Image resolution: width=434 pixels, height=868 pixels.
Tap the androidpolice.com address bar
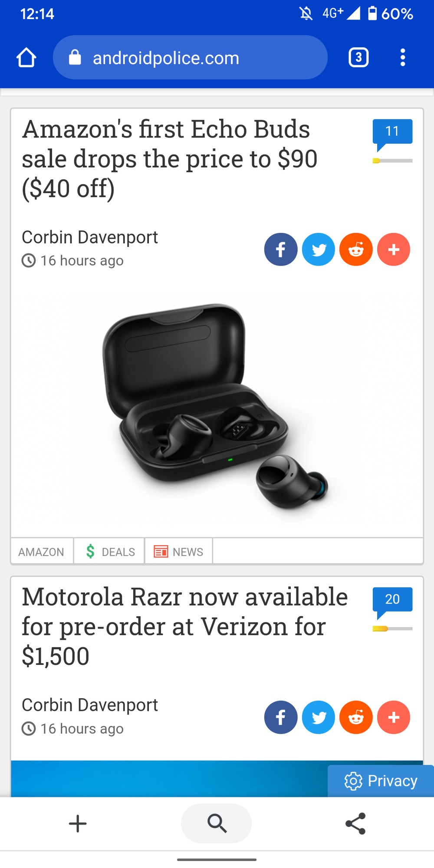[x=190, y=57]
